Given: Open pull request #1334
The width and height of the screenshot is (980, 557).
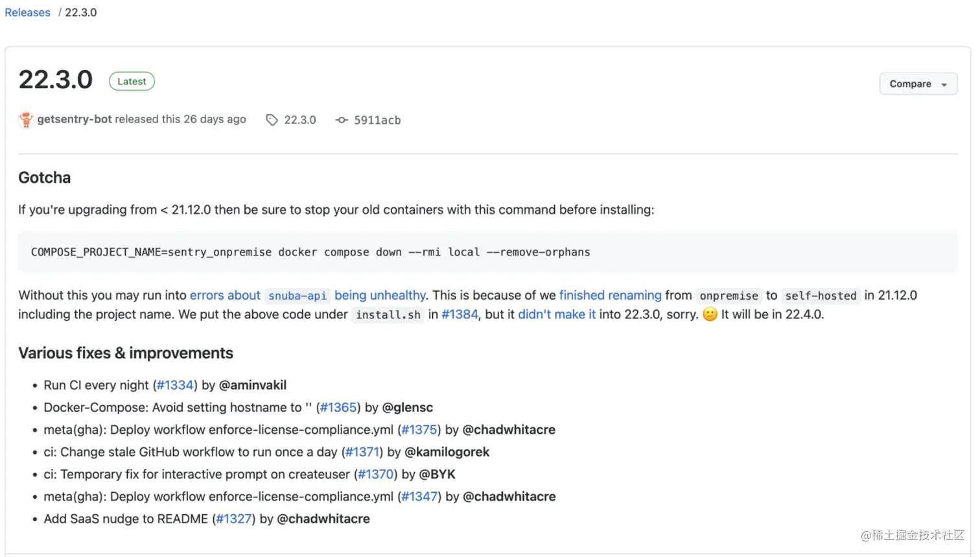Looking at the screenshot, I should [x=175, y=385].
